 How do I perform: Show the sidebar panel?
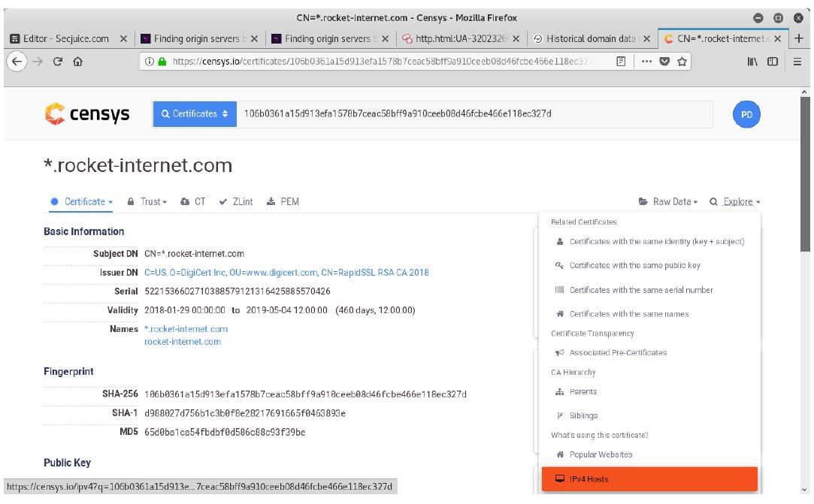(x=773, y=62)
